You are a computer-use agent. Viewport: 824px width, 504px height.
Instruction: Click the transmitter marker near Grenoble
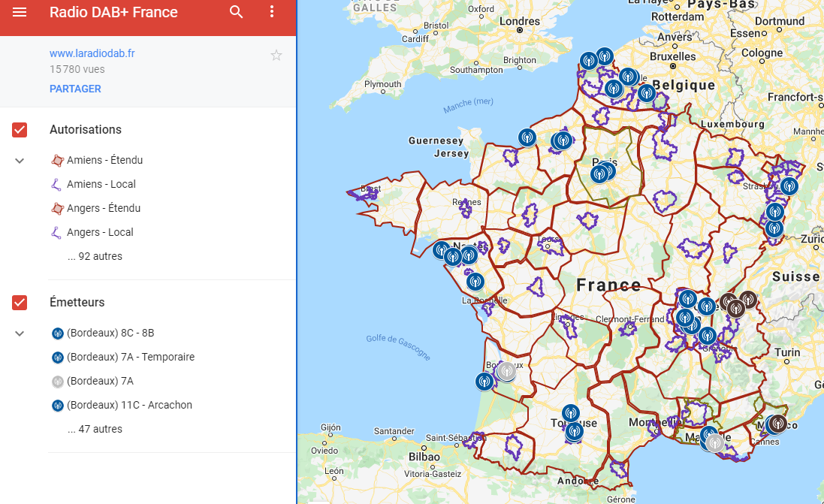[708, 335]
